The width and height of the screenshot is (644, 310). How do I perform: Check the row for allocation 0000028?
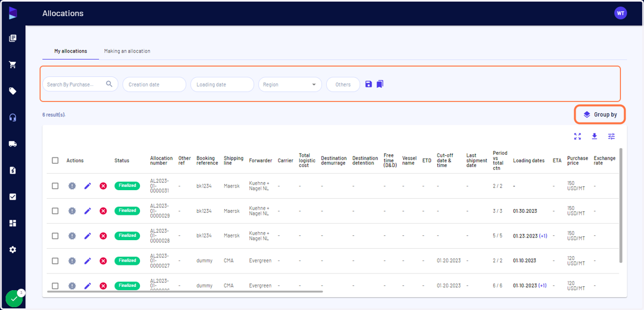[x=55, y=236]
